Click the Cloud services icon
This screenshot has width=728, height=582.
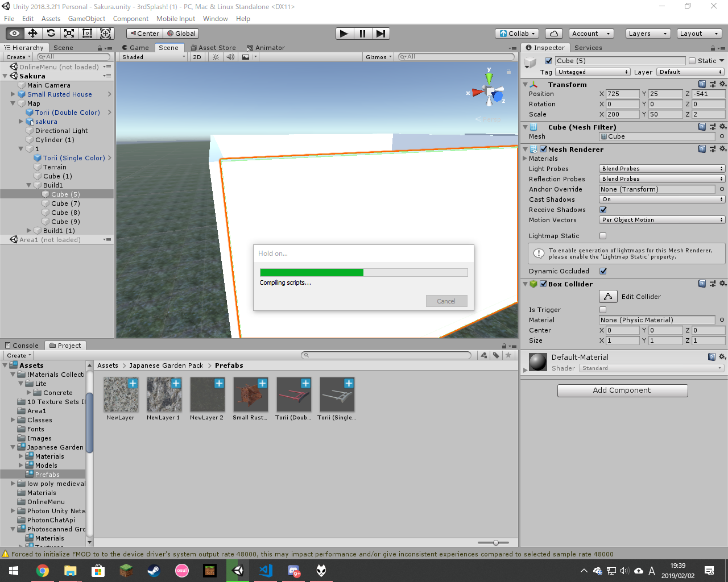(553, 34)
